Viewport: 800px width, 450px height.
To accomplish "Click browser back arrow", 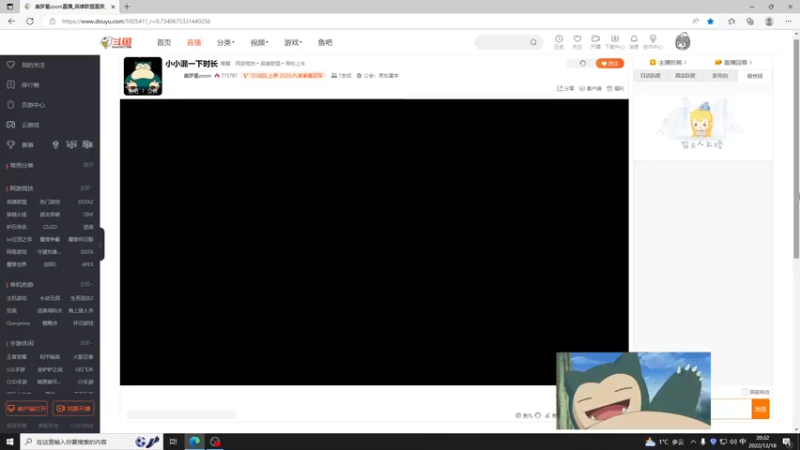I will [11, 21].
